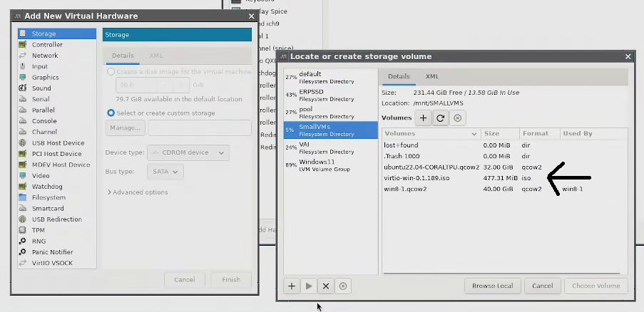Select Storage in hardware list
The width and height of the screenshot is (644, 312).
coord(57,33)
